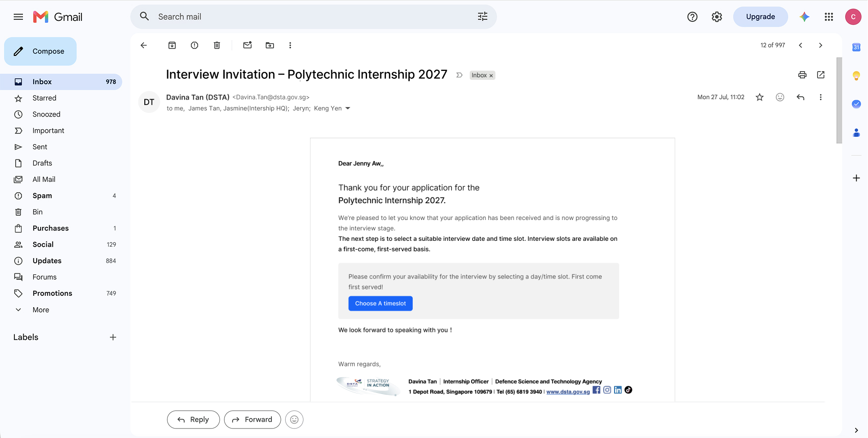Open Google Keep side panel icon
The height and width of the screenshot is (438, 868).
(x=856, y=76)
